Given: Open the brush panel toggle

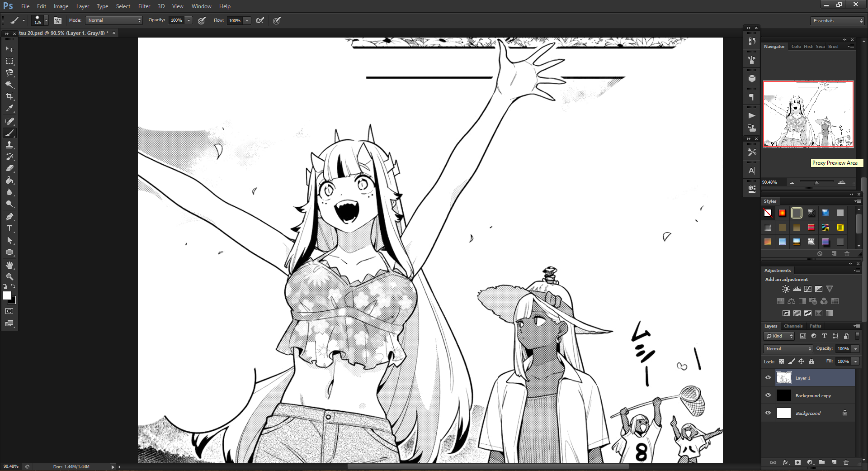Looking at the screenshot, I should coord(58,20).
